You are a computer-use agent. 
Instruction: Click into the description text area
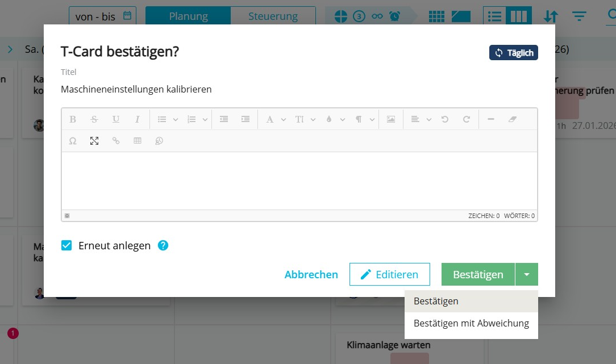pyautogui.click(x=299, y=181)
